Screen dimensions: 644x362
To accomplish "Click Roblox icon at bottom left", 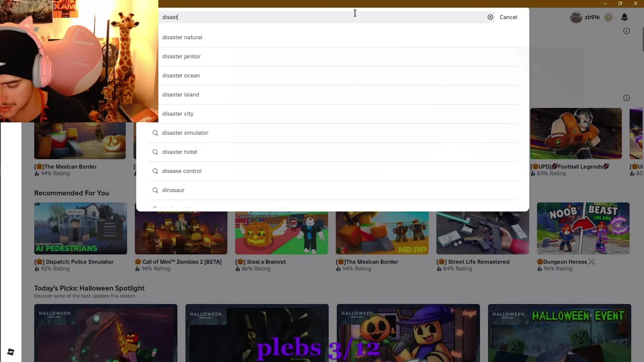I will [11, 352].
